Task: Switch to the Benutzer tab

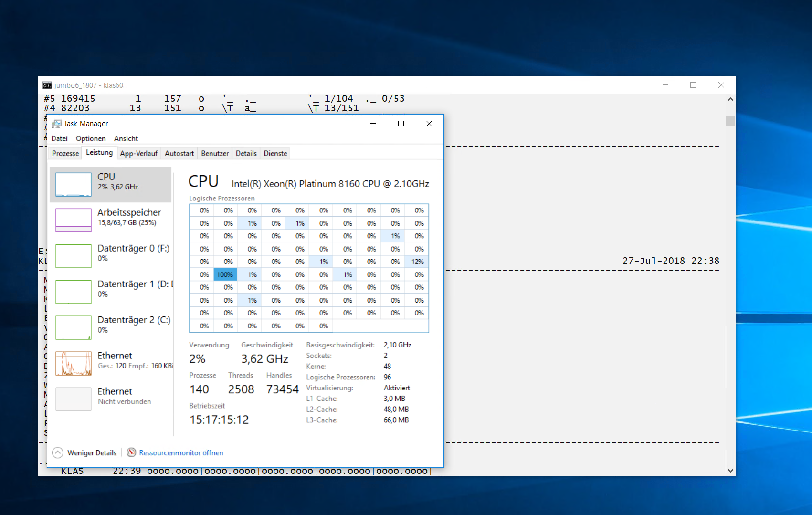Action: point(215,153)
